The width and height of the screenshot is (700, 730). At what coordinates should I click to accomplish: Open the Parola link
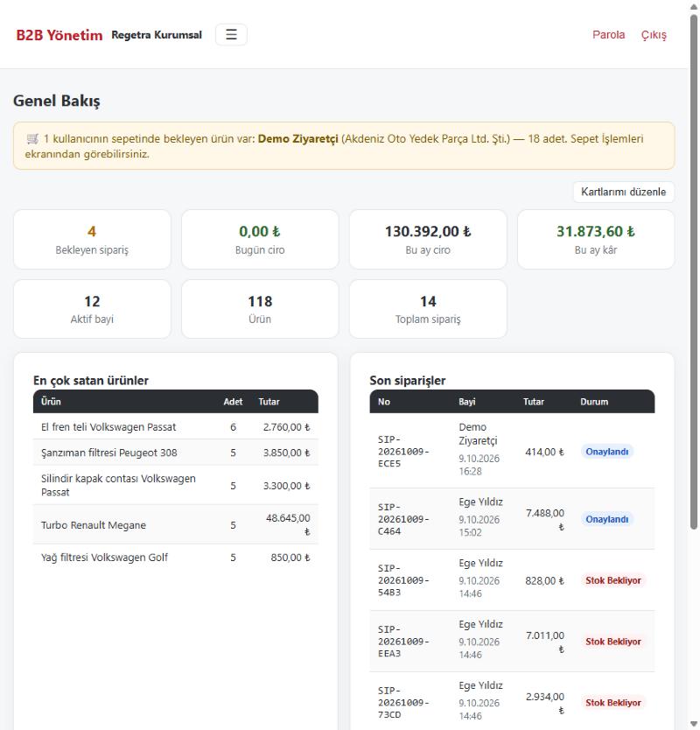coord(608,34)
